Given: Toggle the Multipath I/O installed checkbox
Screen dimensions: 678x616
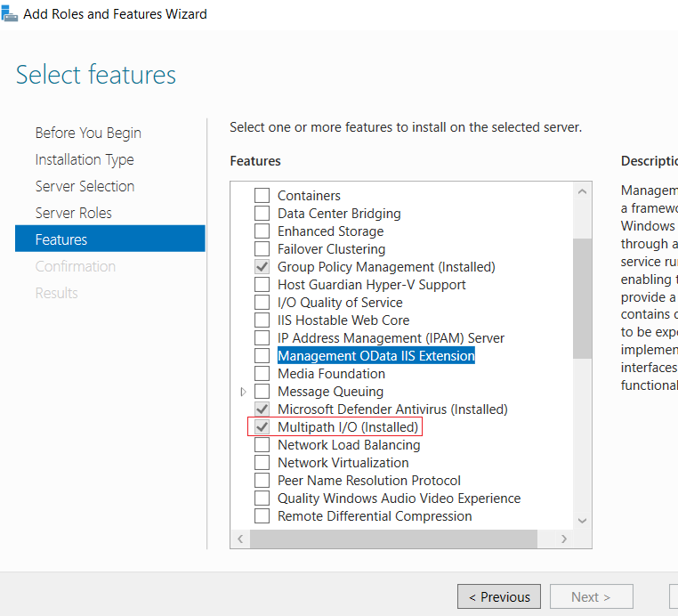Looking at the screenshot, I should 262,427.
